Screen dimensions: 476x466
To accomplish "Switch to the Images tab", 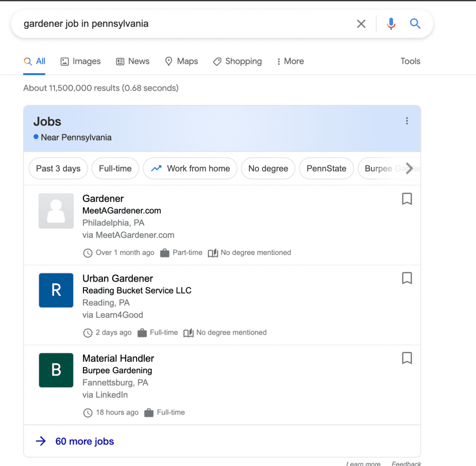I will tap(80, 61).
